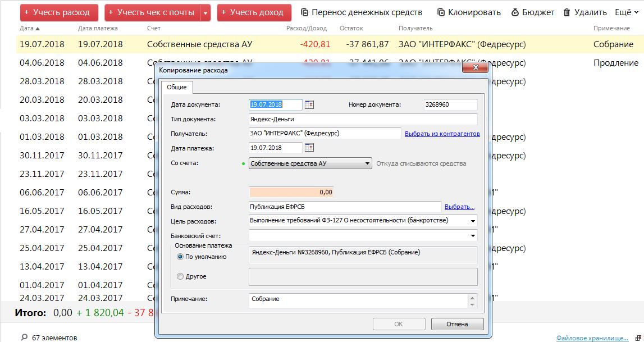This screenshot has width=644, height=342.
Task: Open the Ещё menu
Action: tap(626, 12)
